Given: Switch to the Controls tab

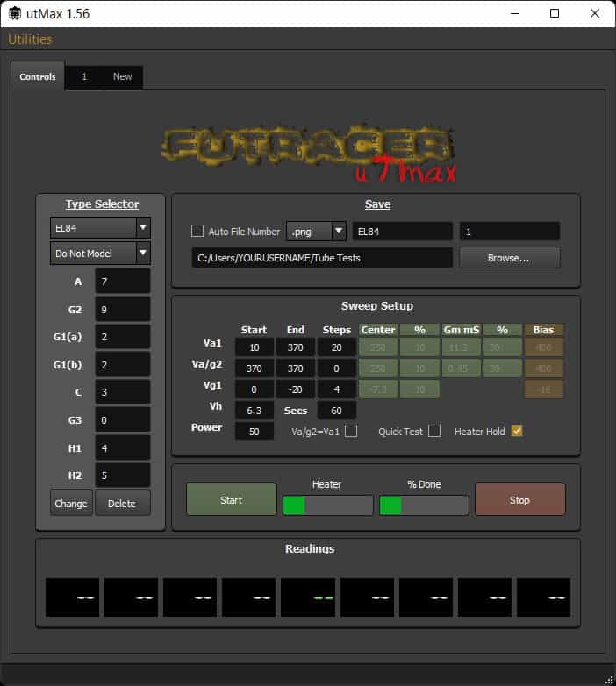Looking at the screenshot, I should 38,76.
